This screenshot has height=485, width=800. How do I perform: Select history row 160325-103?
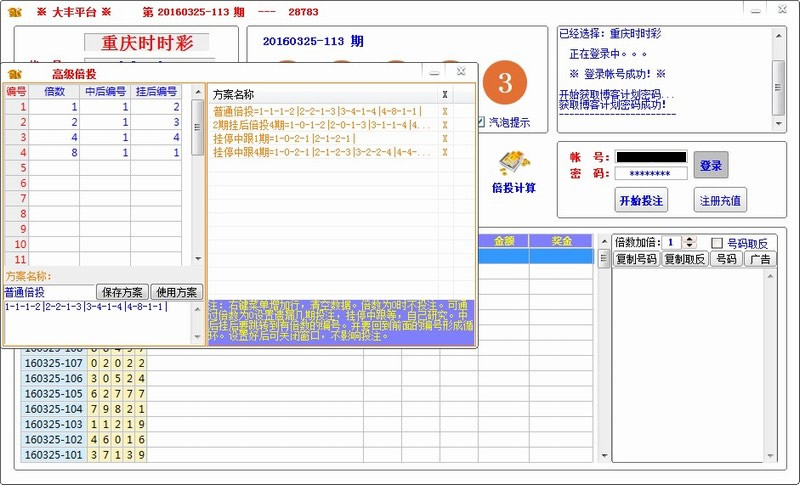point(54,424)
